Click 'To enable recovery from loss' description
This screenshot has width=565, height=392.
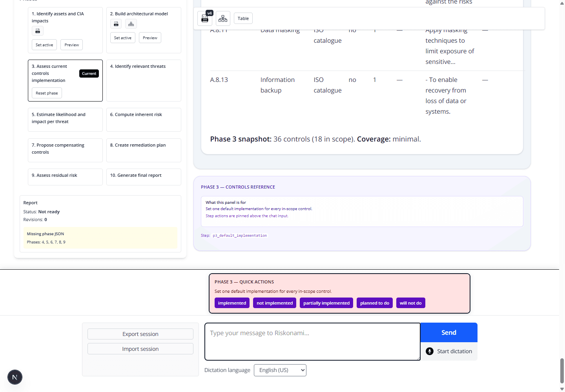tap(446, 96)
